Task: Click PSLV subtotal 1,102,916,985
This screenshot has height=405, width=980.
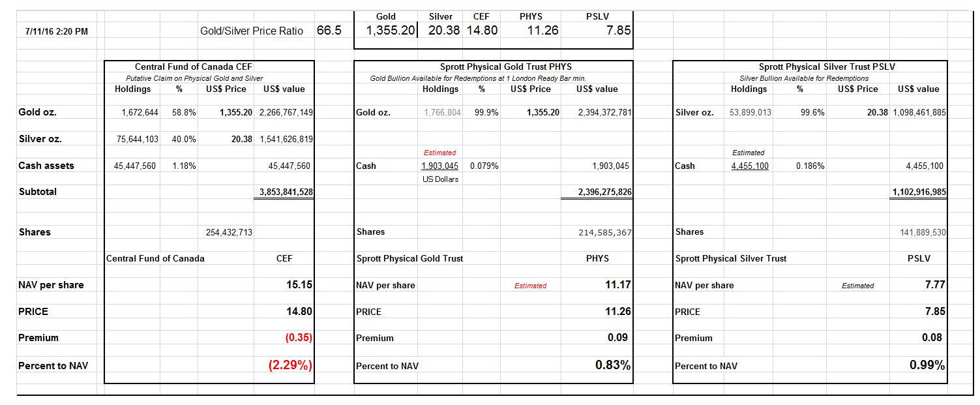Action: click(919, 192)
